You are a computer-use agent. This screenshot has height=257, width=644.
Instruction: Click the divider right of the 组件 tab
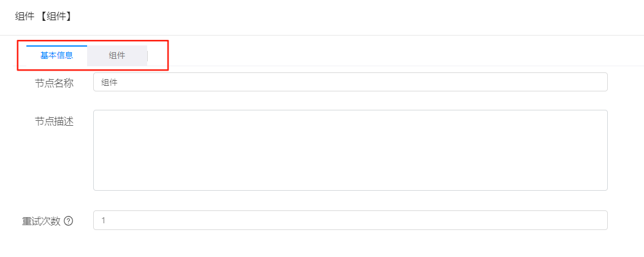click(x=147, y=56)
